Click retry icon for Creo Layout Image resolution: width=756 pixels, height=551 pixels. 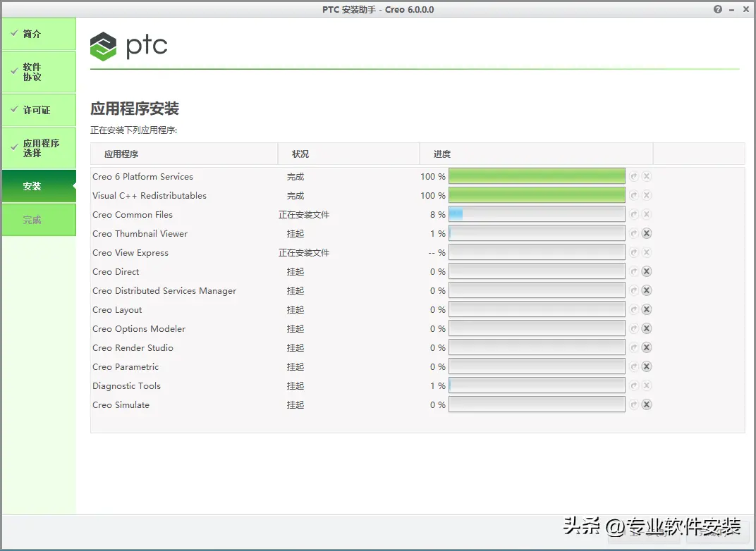click(x=633, y=310)
